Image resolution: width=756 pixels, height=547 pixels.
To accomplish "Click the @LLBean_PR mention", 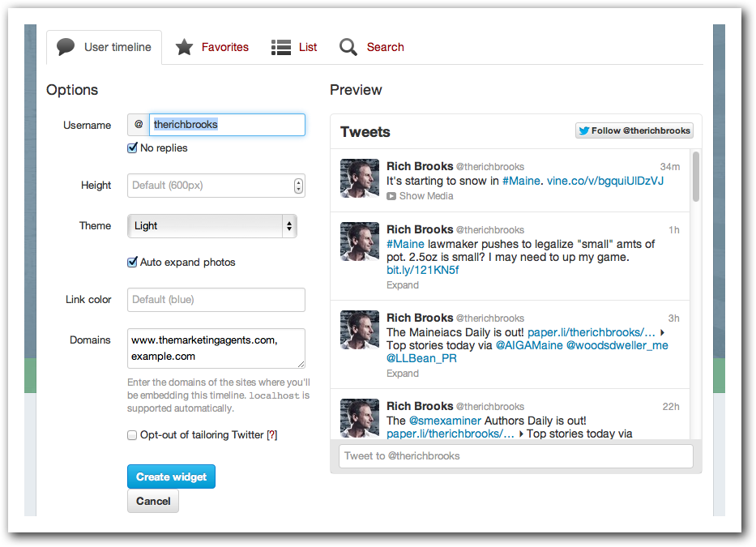I will (x=421, y=358).
